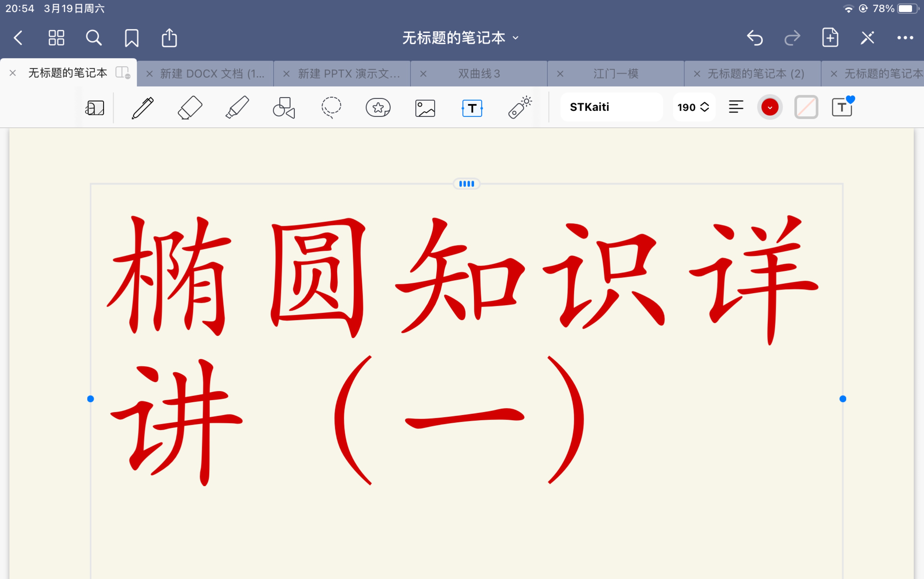Open search with the magnifier icon
The width and height of the screenshot is (924, 579).
tap(94, 38)
